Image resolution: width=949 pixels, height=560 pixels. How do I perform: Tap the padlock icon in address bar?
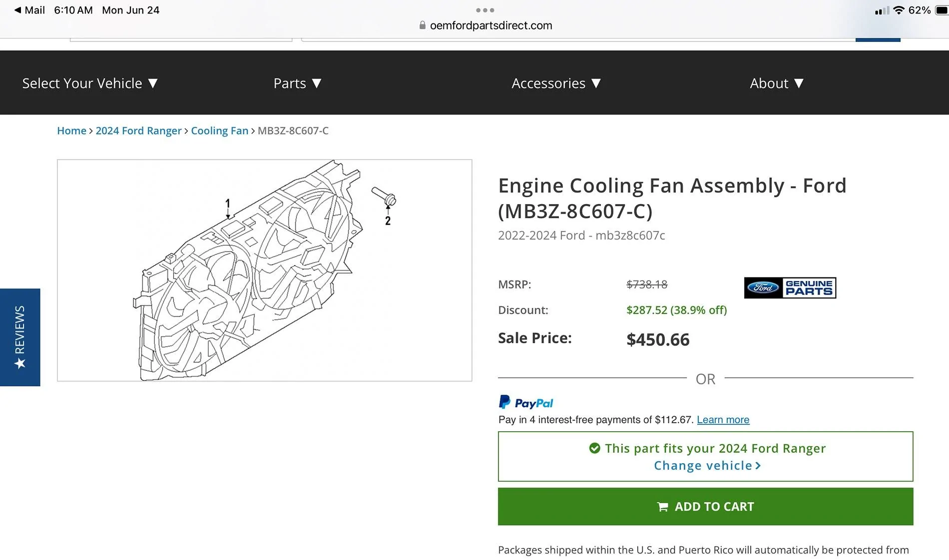(x=423, y=25)
